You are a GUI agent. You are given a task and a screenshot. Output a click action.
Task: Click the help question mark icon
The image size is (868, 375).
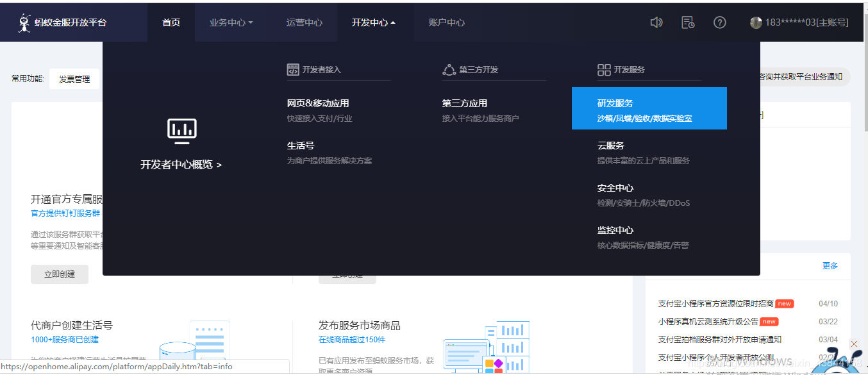click(x=720, y=22)
